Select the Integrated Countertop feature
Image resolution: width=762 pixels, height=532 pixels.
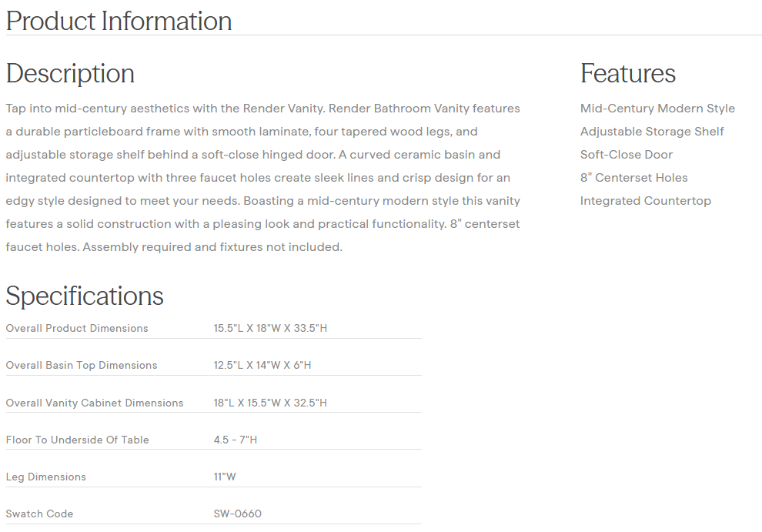(645, 201)
